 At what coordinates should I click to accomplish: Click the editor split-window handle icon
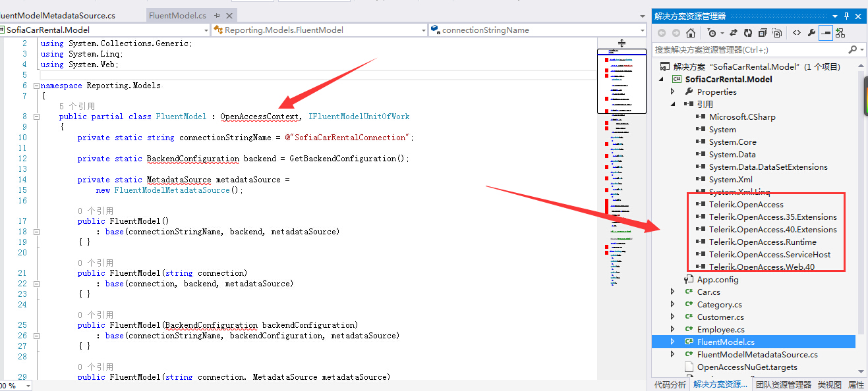pyautogui.click(x=622, y=43)
